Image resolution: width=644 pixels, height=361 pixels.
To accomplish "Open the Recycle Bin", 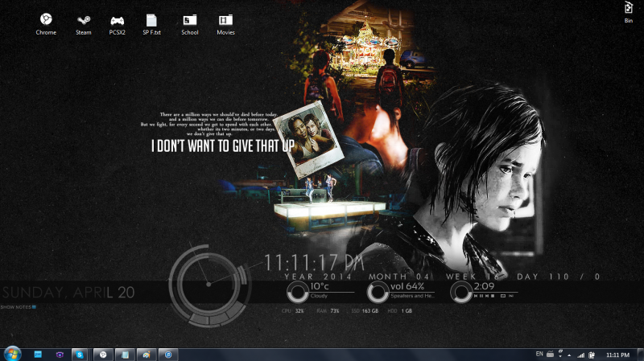I will [628, 9].
